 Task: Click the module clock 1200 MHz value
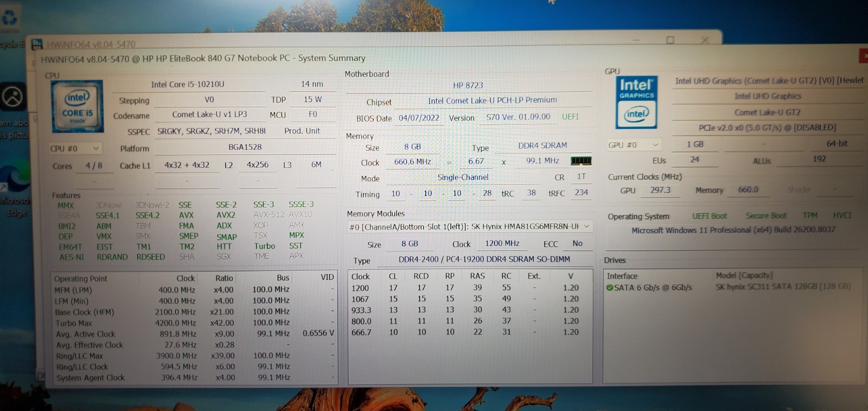click(502, 243)
